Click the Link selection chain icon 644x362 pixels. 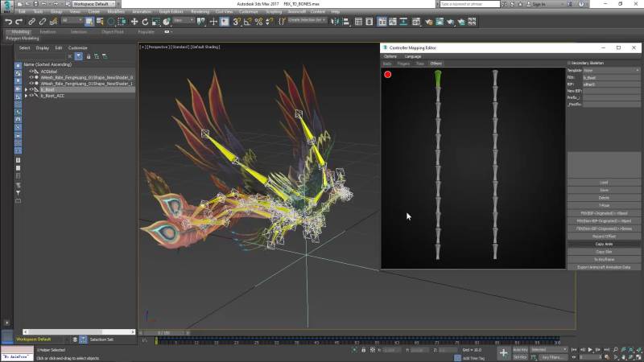click(x=31, y=22)
